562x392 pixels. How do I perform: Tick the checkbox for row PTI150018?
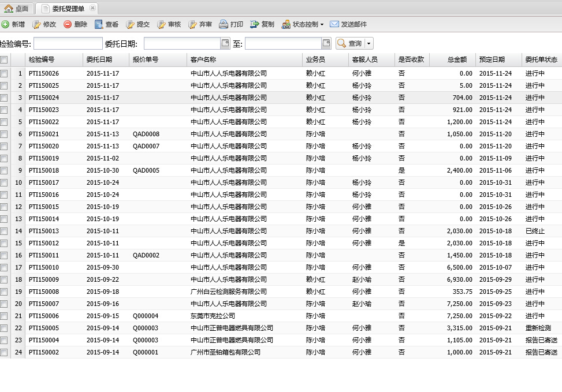[4, 170]
